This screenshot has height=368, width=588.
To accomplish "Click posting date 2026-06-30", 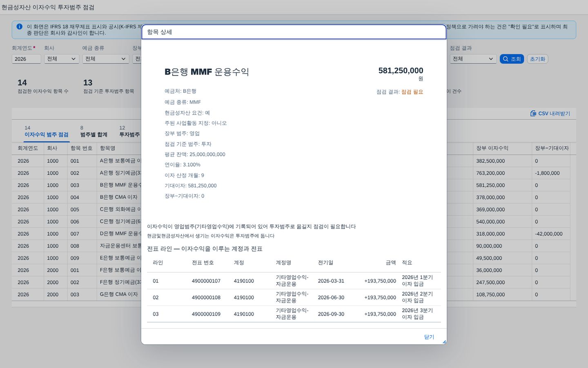I will point(331,298).
